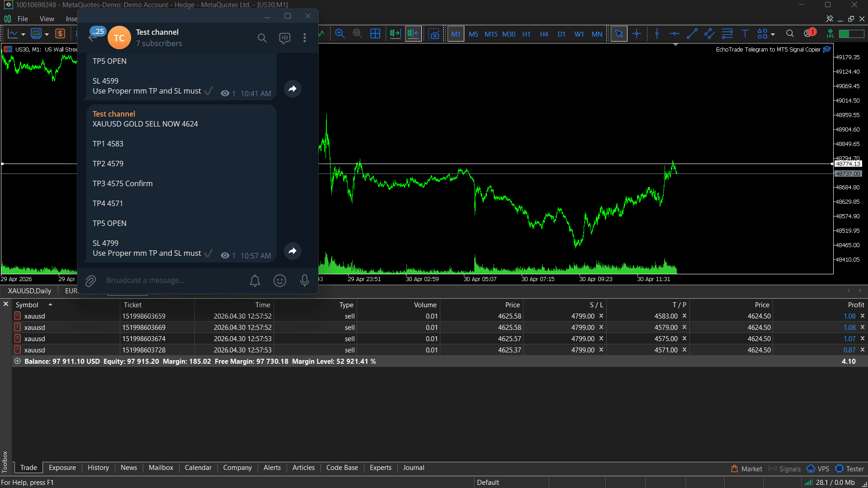Go back in the Telegram chat

click(94, 38)
